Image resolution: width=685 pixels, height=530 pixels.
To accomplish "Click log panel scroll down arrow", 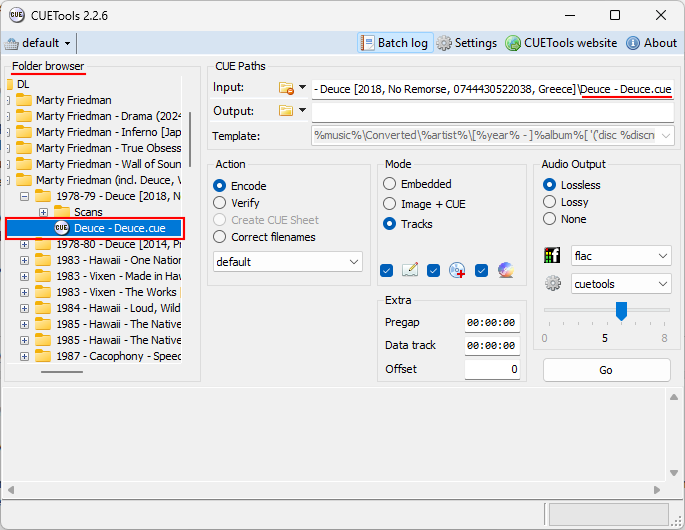I will [x=674, y=473].
